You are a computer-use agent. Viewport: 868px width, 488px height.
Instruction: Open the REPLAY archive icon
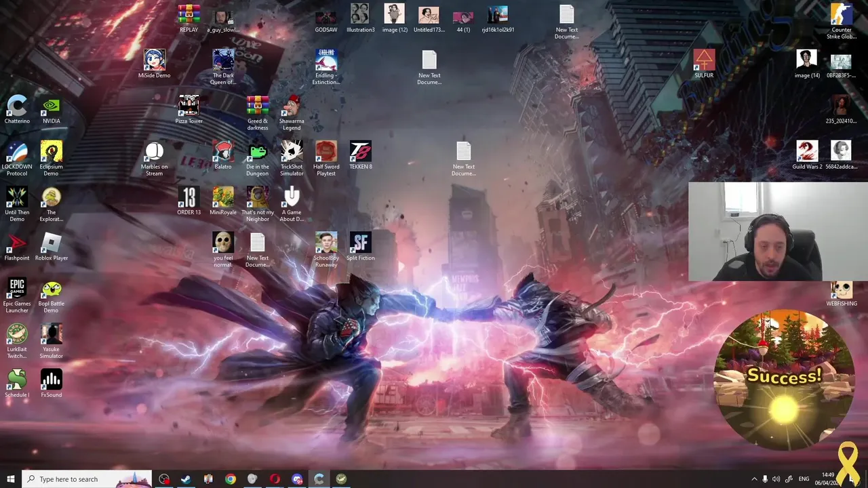pyautogui.click(x=189, y=18)
